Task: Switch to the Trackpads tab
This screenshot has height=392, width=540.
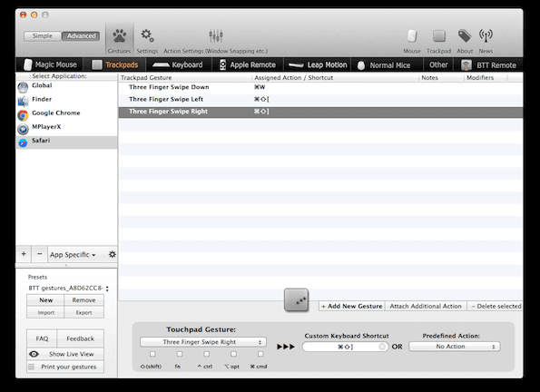Action: point(115,64)
